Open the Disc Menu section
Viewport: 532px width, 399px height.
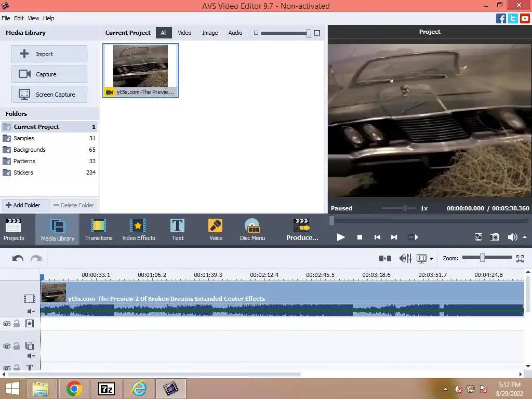coord(252,230)
